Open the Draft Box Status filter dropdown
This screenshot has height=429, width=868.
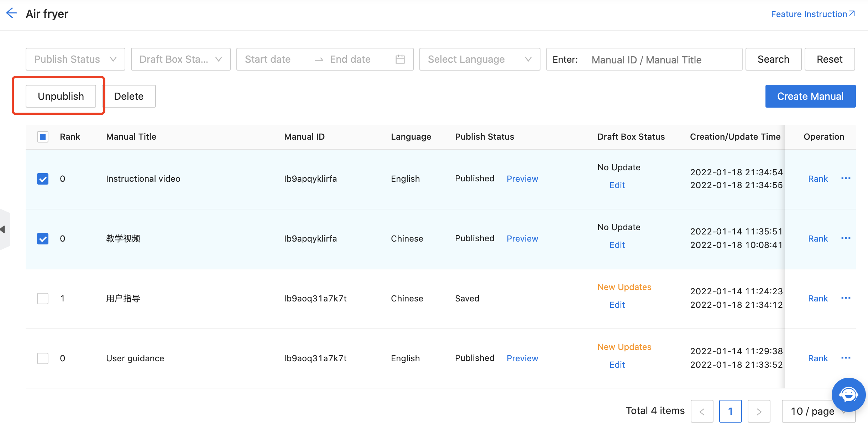181,59
